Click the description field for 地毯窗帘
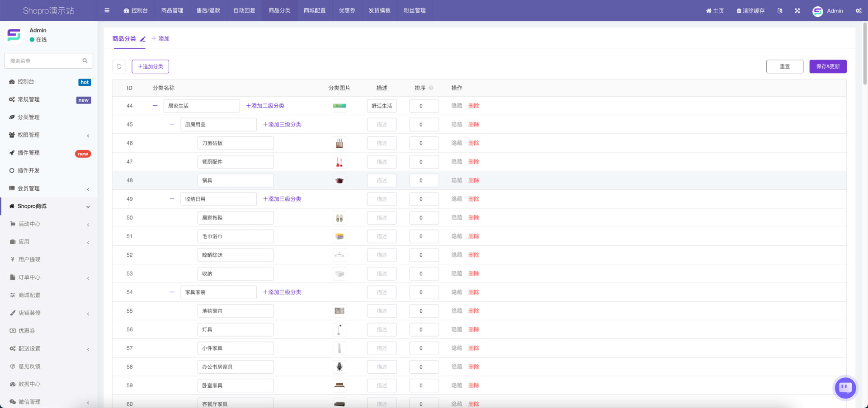 (x=382, y=311)
